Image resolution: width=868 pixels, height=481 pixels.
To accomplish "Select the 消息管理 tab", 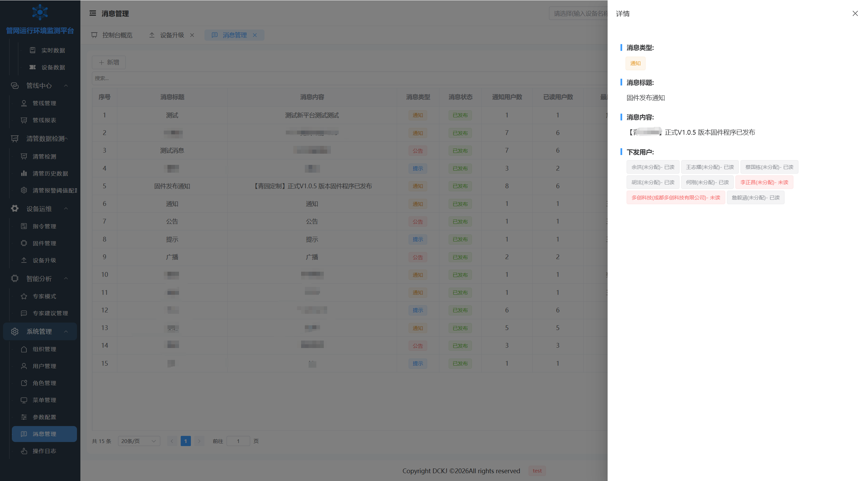I will (x=234, y=35).
